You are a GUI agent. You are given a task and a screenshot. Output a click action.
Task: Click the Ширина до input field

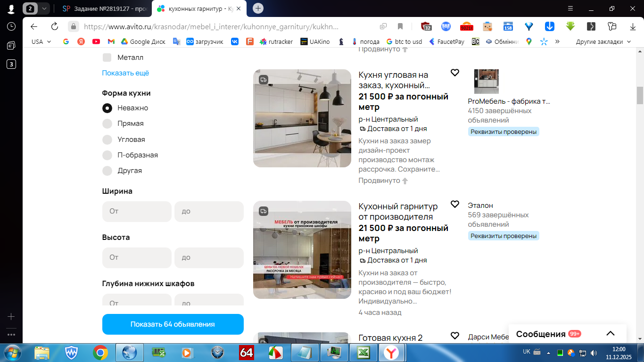(x=209, y=211)
